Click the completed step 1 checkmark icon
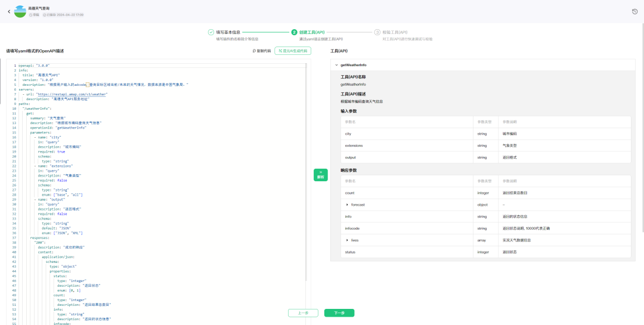Screen dimensions: 644x325 211,32
